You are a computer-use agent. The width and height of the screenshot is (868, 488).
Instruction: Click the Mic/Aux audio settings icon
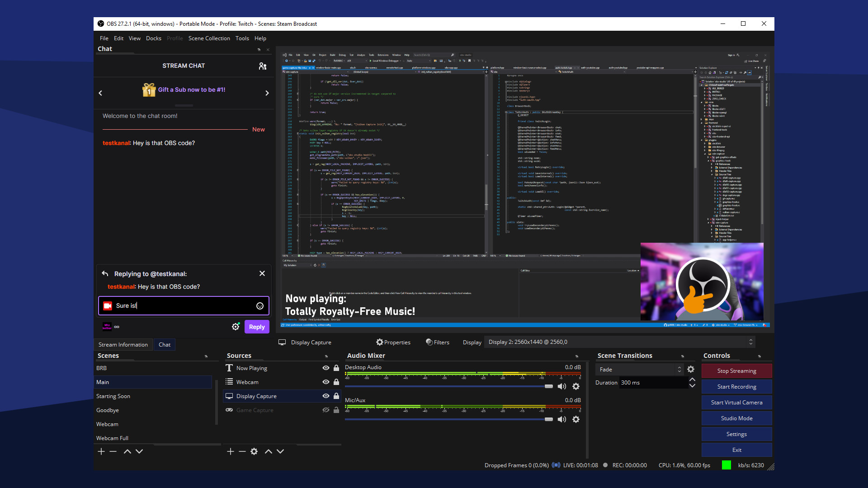coord(576,419)
